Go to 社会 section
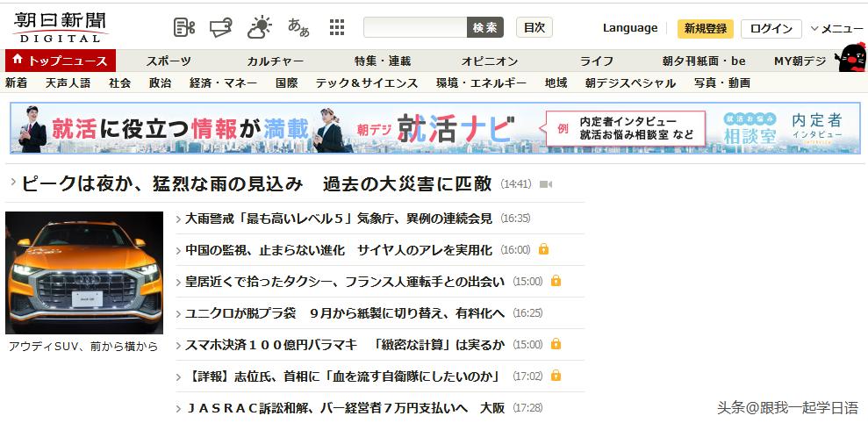 (120, 83)
